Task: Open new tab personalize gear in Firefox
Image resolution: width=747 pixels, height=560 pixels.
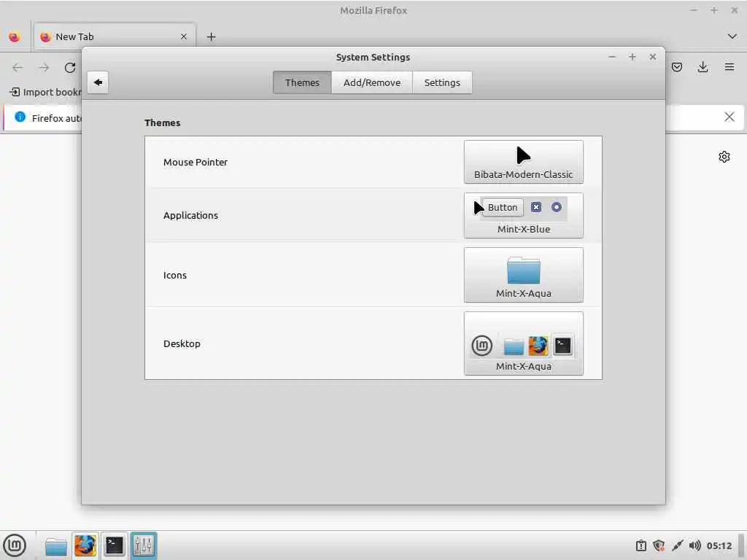Action: pyautogui.click(x=724, y=157)
